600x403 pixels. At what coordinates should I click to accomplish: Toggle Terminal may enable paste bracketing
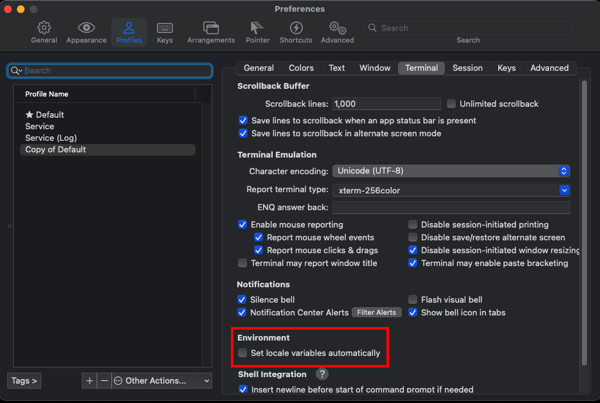click(x=412, y=263)
